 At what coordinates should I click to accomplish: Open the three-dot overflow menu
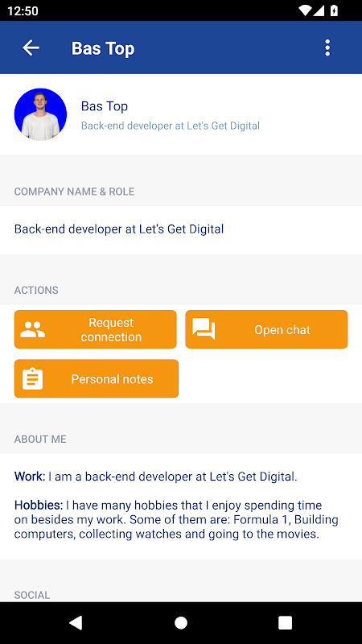tap(327, 47)
